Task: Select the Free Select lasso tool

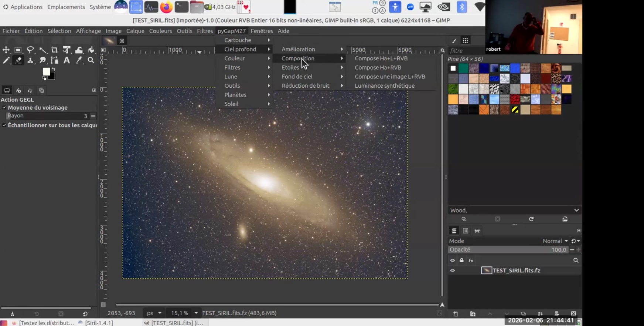Action: (x=30, y=50)
